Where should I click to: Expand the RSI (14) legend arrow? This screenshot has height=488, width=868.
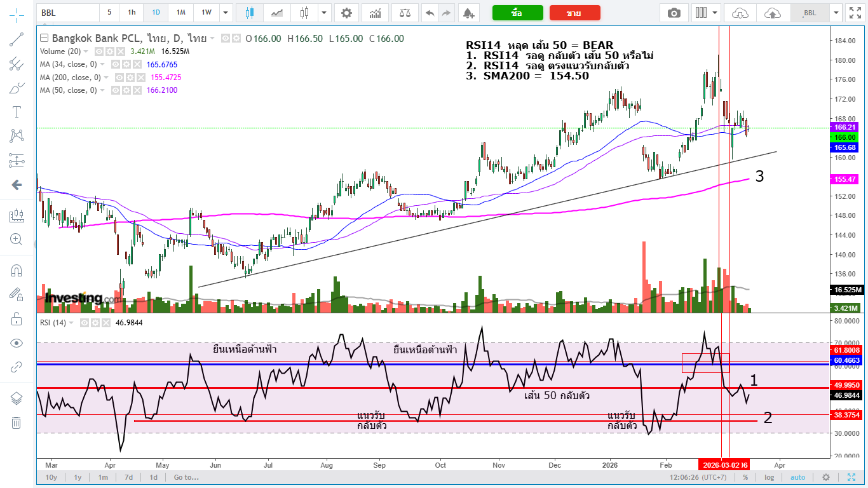click(x=71, y=323)
